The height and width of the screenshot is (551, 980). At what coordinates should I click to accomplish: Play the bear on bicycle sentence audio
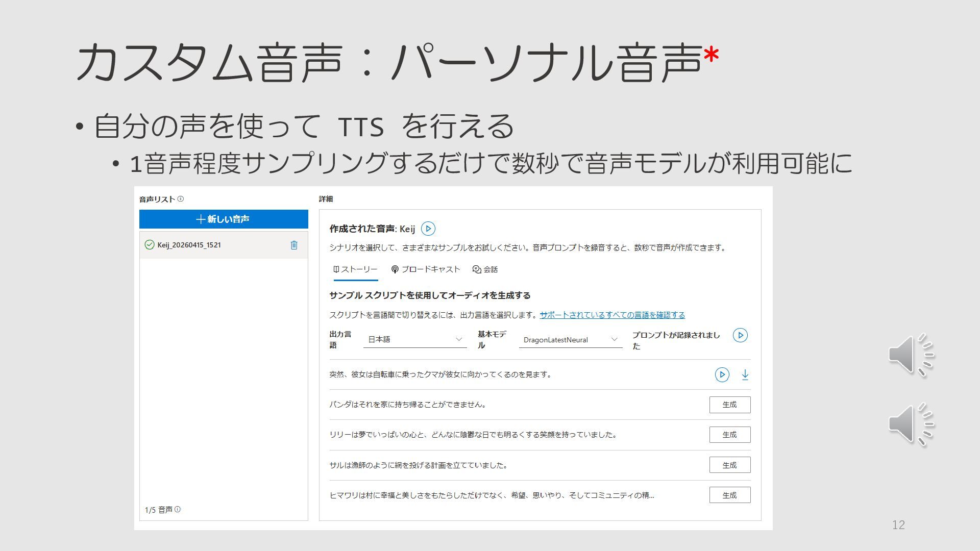[722, 374]
